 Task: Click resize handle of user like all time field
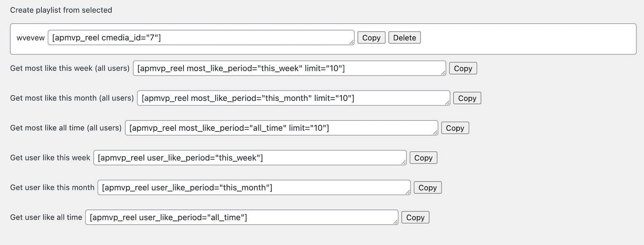pyautogui.click(x=395, y=222)
